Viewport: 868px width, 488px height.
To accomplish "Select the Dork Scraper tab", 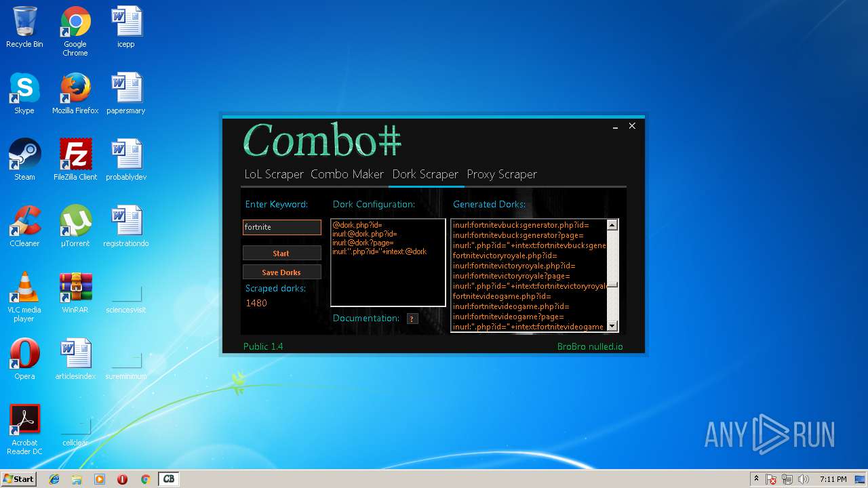I will (x=425, y=174).
